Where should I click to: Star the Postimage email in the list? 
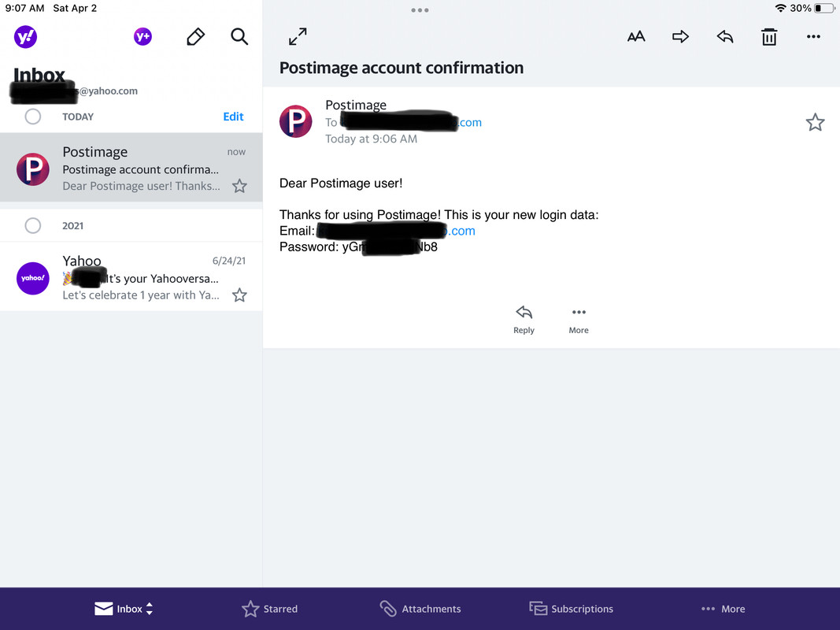(239, 186)
